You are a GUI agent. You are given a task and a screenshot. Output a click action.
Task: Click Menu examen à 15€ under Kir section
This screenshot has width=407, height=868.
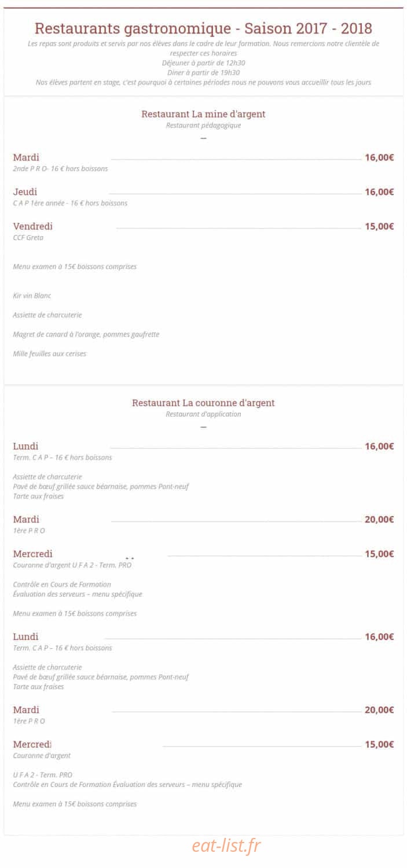tap(75, 267)
